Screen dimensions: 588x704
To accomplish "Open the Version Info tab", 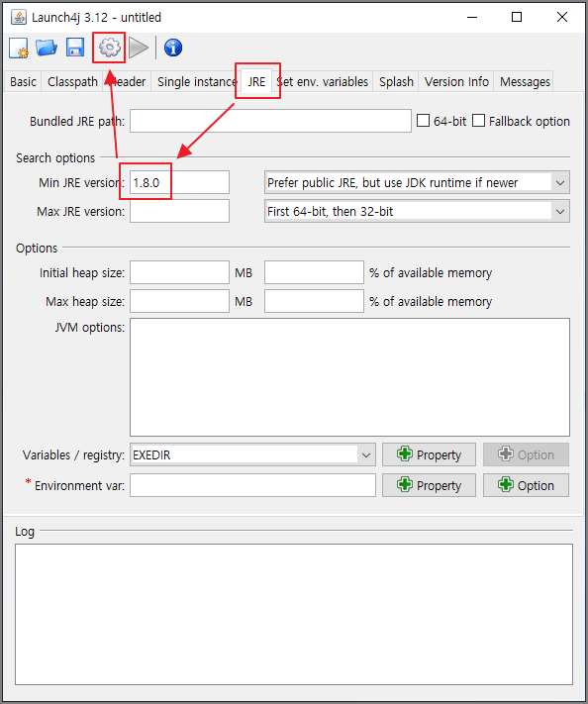I will [x=456, y=82].
